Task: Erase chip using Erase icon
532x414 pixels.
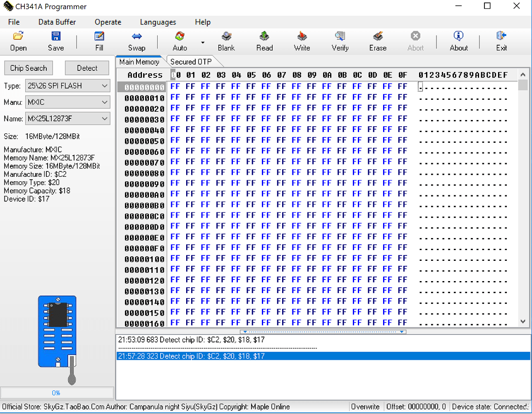Action: pos(378,41)
